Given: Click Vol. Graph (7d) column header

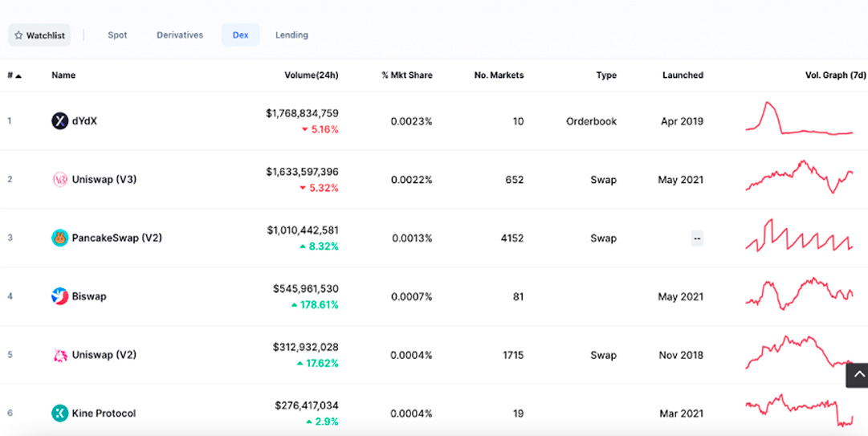Looking at the screenshot, I should [835, 75].
